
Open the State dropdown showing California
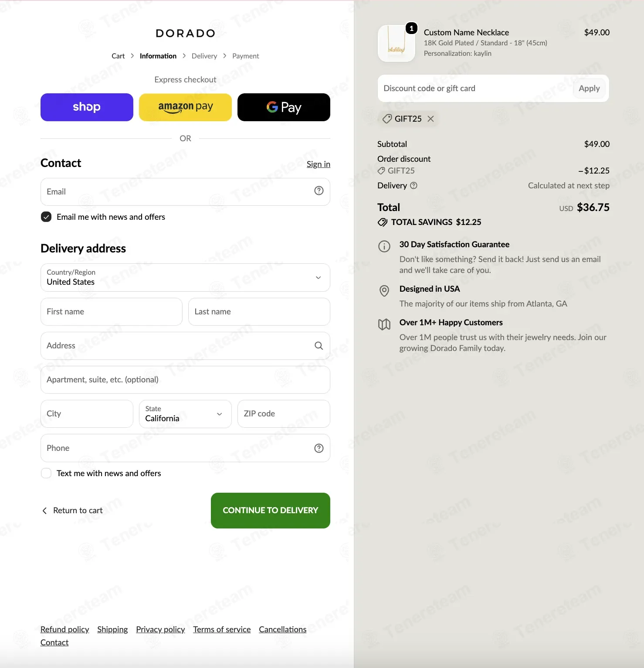coord(185,414)
